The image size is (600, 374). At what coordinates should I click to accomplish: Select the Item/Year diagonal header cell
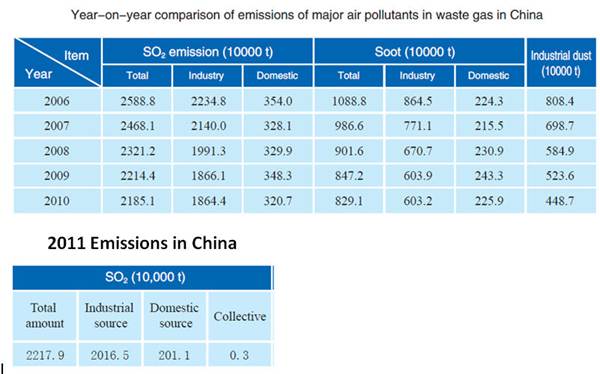tap(57, 62)
